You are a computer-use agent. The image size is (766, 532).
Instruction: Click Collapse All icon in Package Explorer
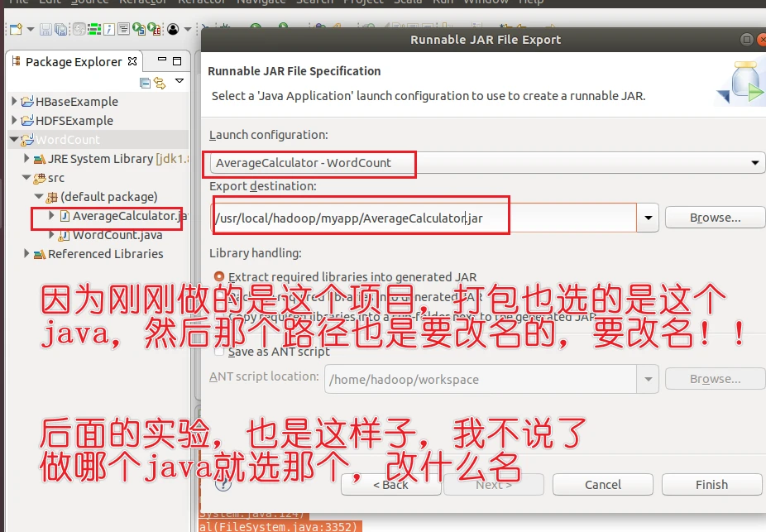pos(146,82)
